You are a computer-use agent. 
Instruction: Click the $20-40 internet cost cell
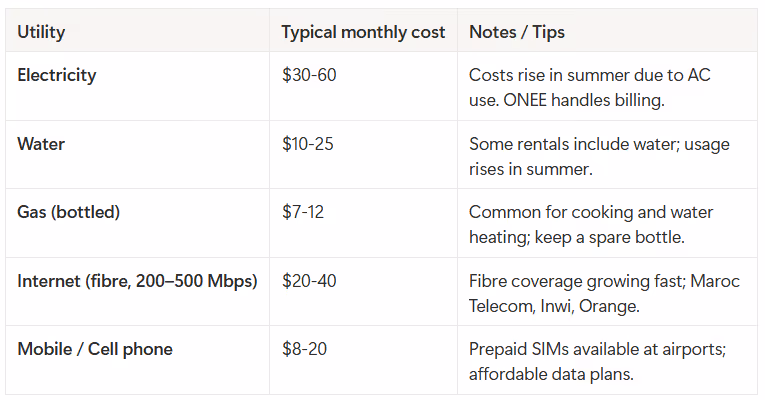309,281
